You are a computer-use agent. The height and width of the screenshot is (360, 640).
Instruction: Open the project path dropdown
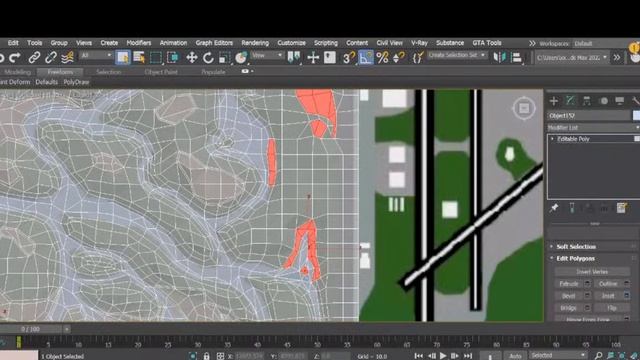tap(571, 58)
